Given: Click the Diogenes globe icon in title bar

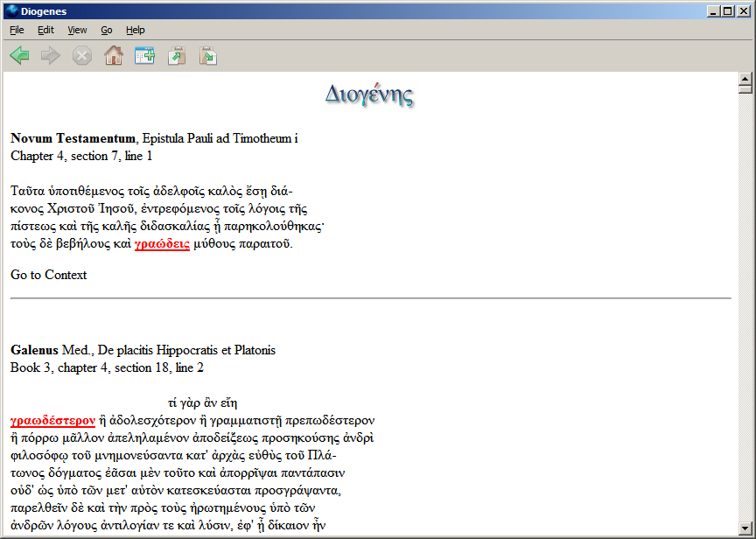Looking at the screenshot, I should [x=10, y=10].
